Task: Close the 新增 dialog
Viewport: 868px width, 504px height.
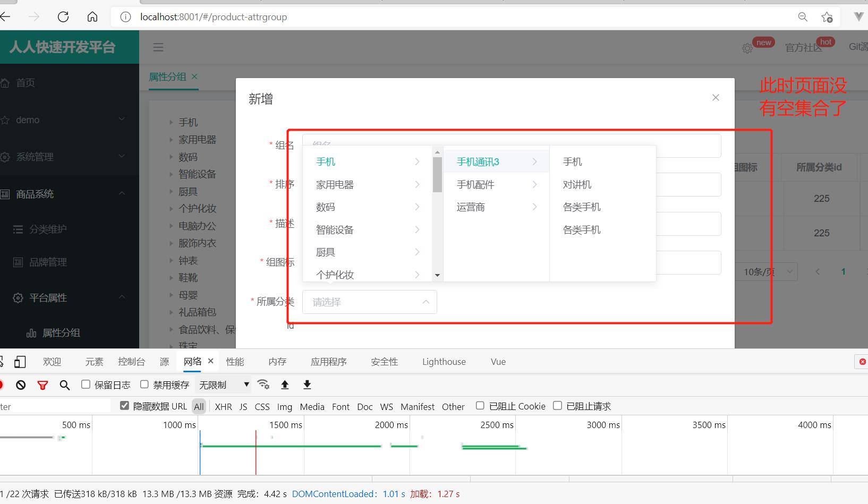Action: [x=716, y=98]
